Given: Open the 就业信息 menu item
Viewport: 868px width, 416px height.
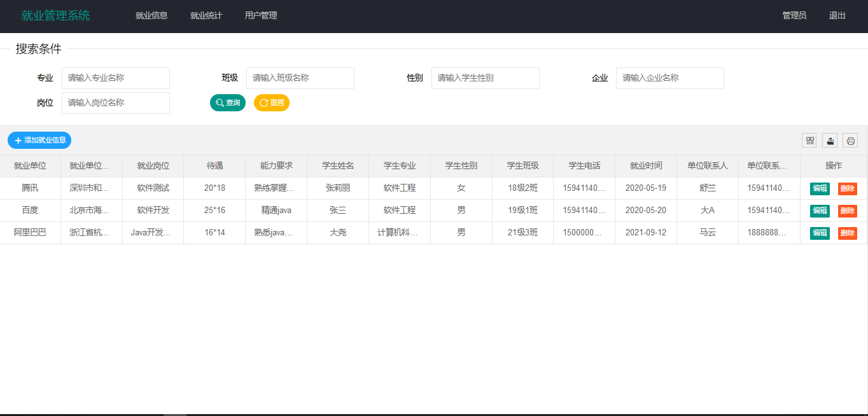Looking at the screenshot, I should coord(151,15).
